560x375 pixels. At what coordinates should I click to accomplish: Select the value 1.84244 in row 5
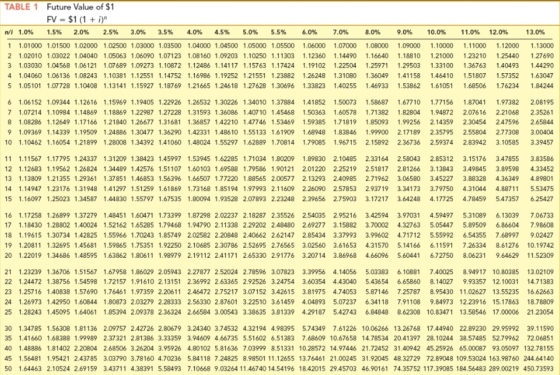pyautogui.click(x=542, y=86)
